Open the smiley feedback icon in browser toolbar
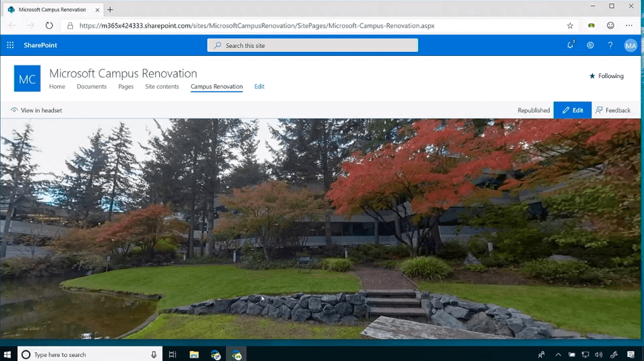This screenshot has height=361, width=644. tap(611, 26)
